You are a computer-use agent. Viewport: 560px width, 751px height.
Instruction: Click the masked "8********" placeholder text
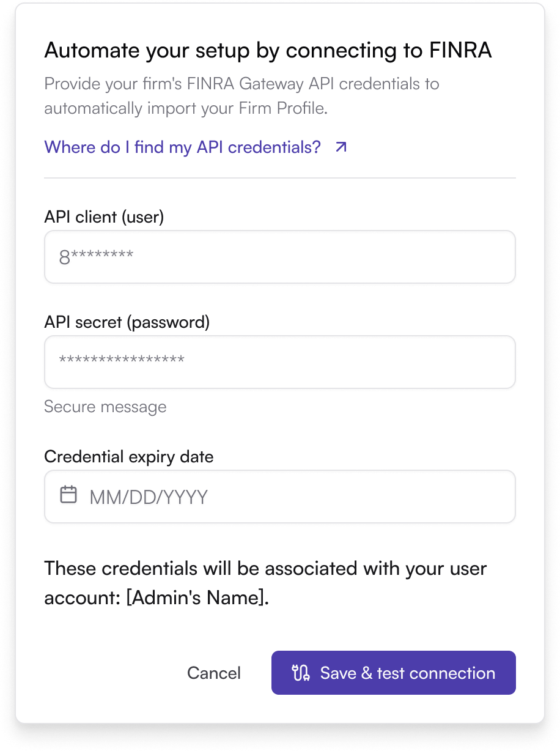point(96,257)
